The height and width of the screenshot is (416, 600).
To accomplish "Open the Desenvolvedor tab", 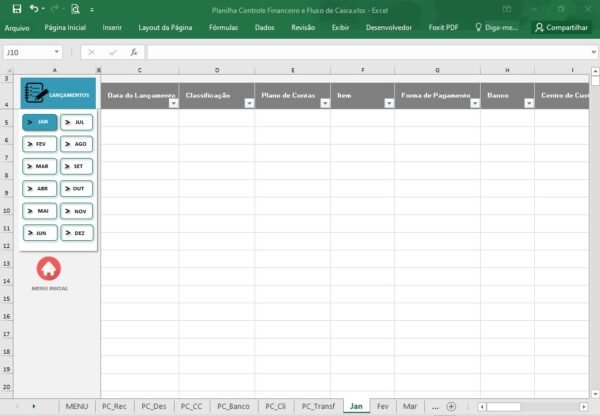I will pos(389,28).
